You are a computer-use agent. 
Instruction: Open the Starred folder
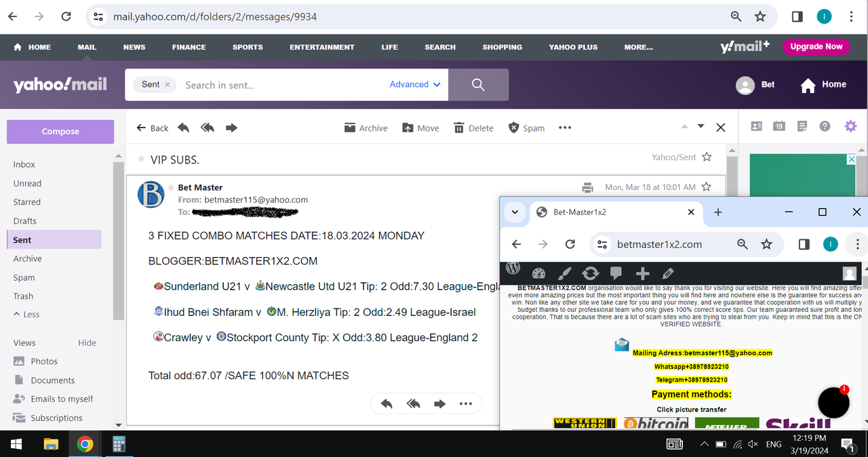tap(27, 202)
